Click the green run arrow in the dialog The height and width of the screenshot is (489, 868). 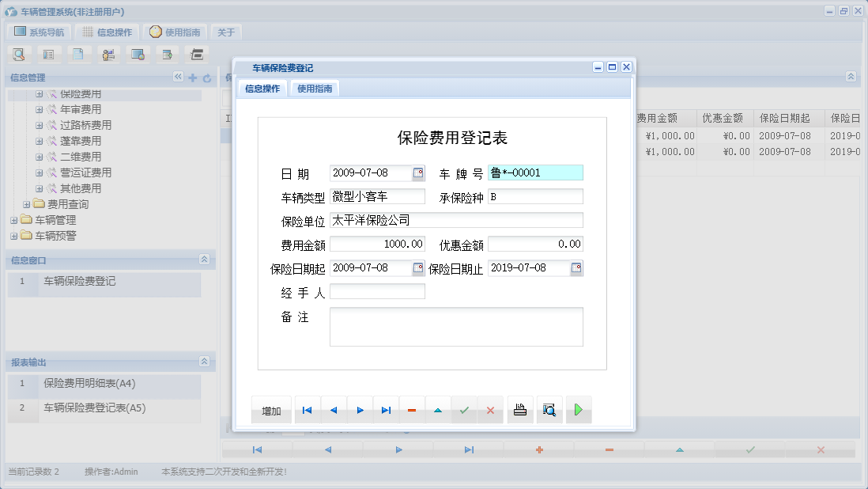click(579, 410)
